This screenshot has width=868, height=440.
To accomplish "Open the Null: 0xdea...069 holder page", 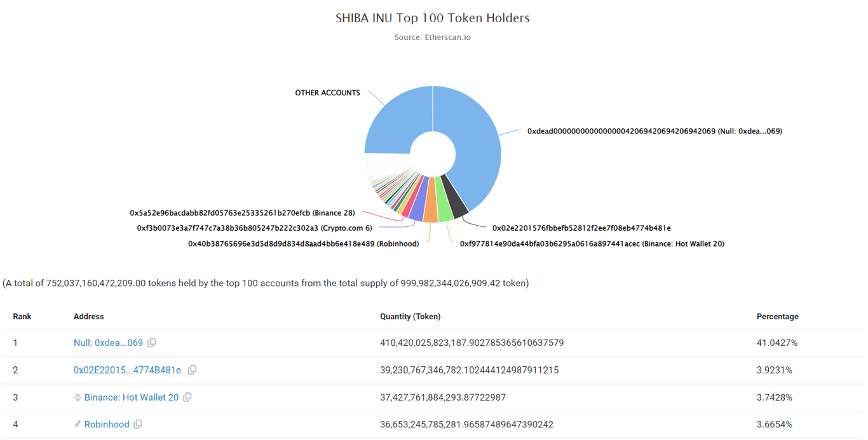I will coord(109,342).
